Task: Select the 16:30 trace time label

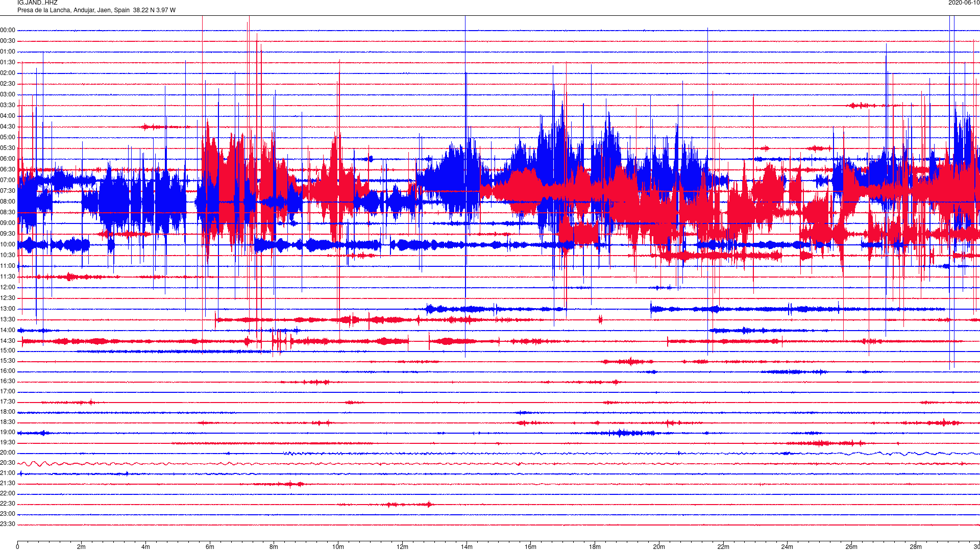Action: tap(8, 382)
